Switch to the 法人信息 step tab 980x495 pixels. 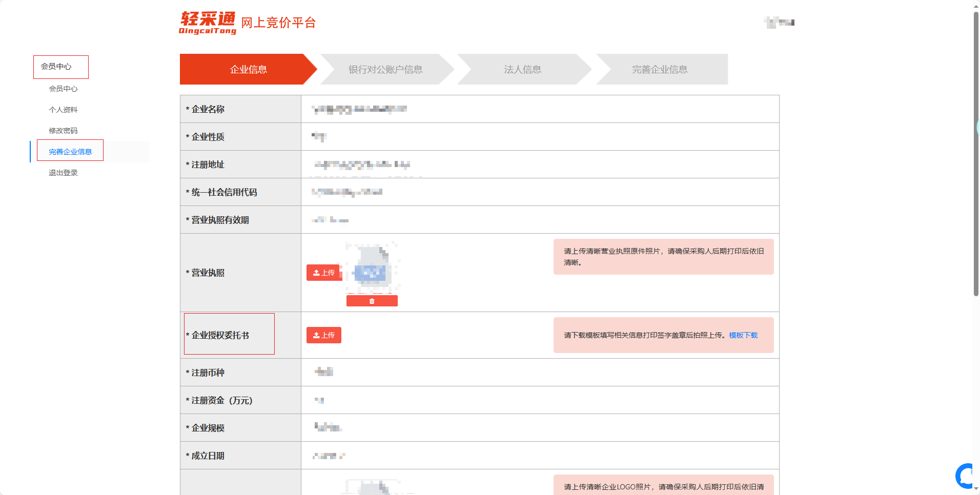pyautogui.click(x=522, y=69)
